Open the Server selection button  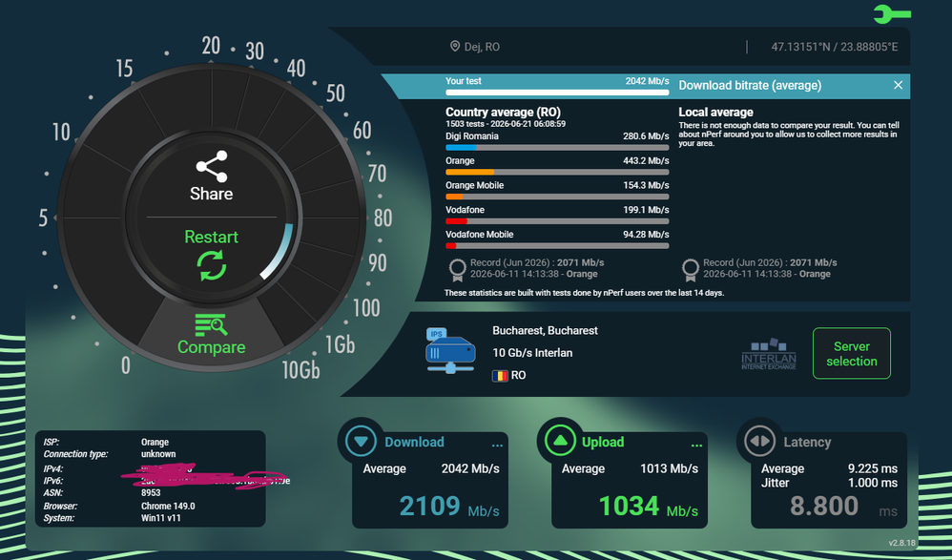click(x=852, y=354)
